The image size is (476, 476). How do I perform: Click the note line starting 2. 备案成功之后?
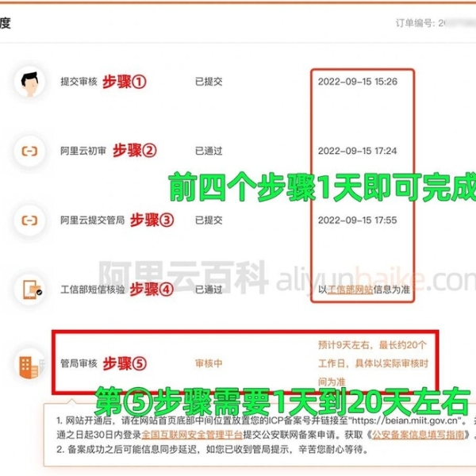pyautogui.click(x=212, y=449)
